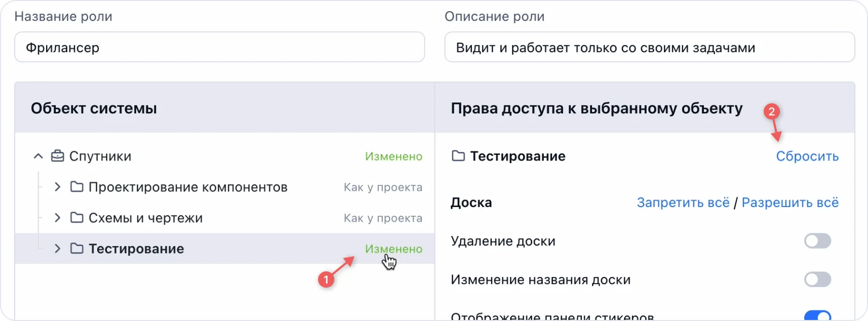Click the Сбросить link
Viewport: 868px width, 321px height.
click(x=807, y=156)
